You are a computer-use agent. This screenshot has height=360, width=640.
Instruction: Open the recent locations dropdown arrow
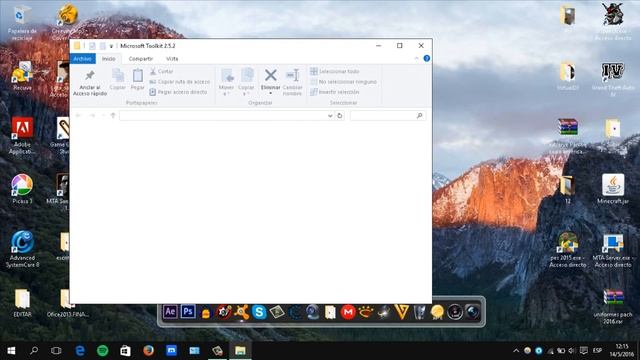pyautogui.click(x=103, y=116)
